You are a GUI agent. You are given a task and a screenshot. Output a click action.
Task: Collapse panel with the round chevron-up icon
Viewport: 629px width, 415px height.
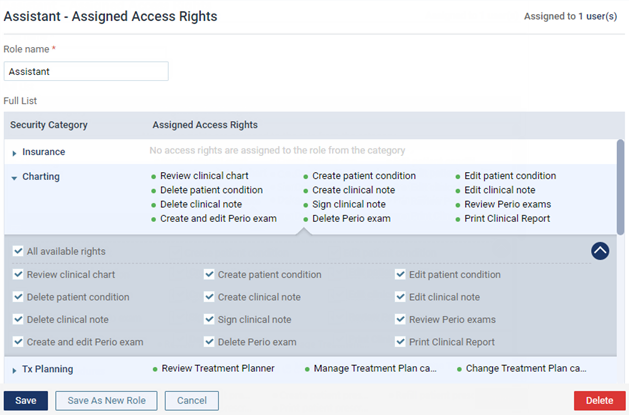coord(600,251)
